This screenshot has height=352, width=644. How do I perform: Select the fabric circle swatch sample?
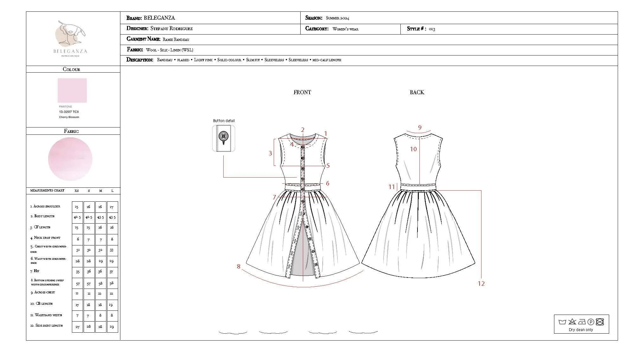click(x=71, y=159)
